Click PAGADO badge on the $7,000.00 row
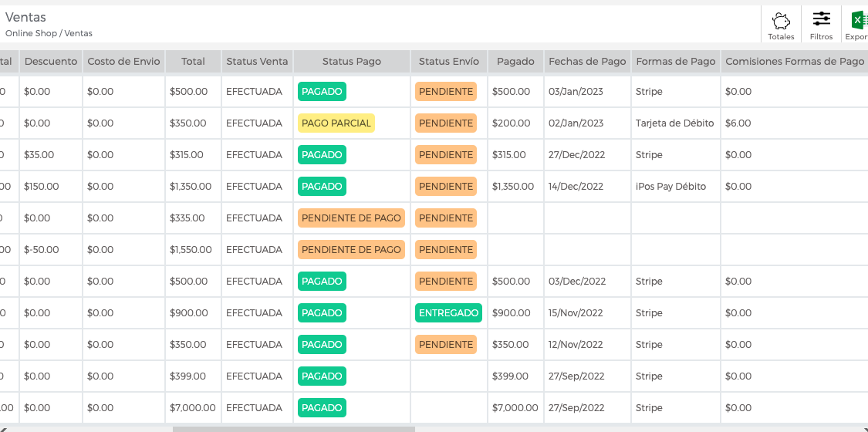 coord(322,407)
